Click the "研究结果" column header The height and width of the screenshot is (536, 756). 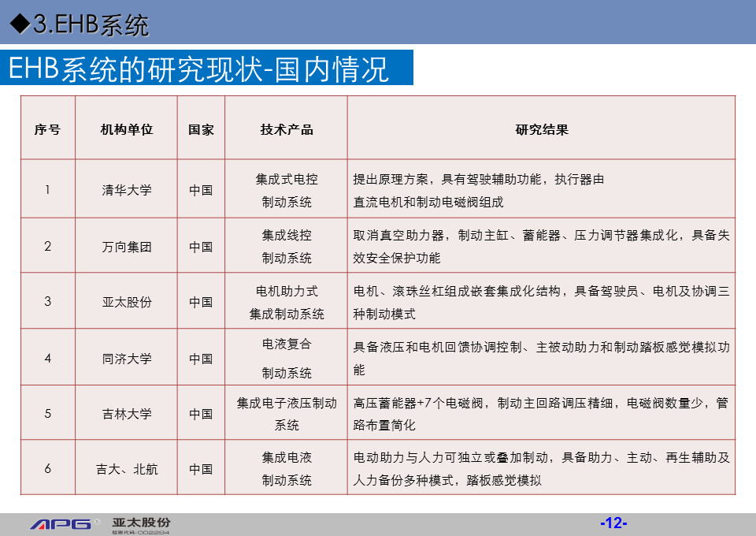pos(542,129)
